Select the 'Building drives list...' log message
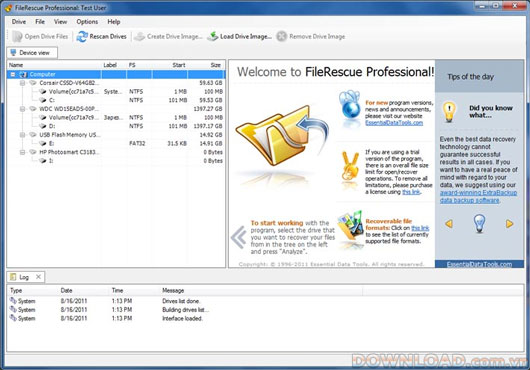This screenshot has width=530, height=370. tap(186, 310)
